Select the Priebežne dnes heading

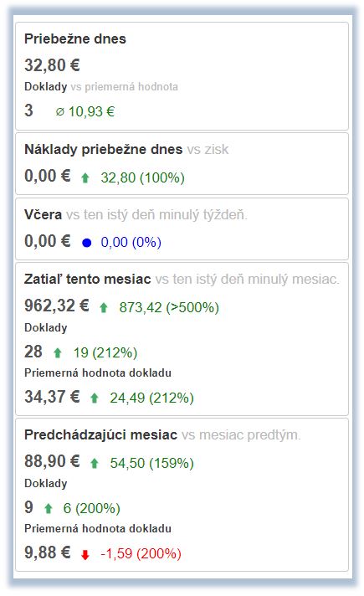[74, 39]
